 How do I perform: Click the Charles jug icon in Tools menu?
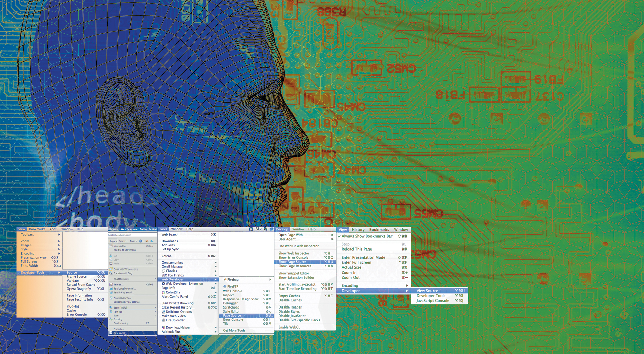click(163, 271)
